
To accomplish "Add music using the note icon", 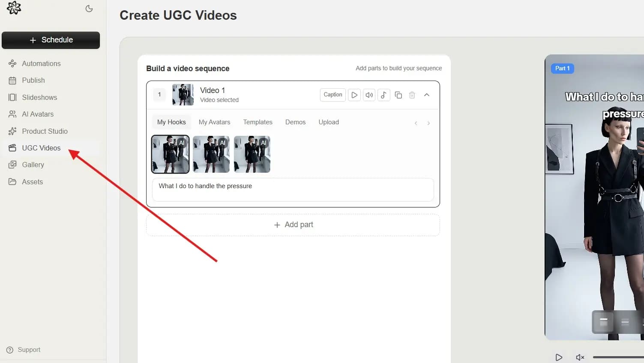I will click(x=383, y=95).
